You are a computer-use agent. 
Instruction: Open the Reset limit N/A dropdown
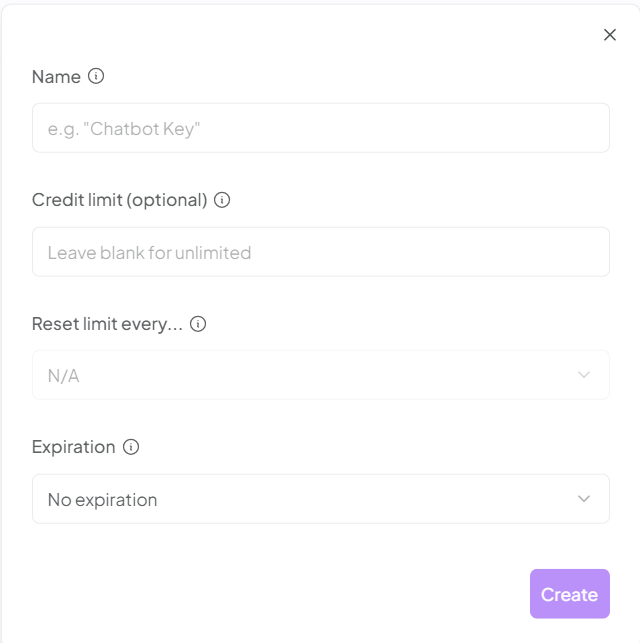pyautogui.click(x=321, y=375)
